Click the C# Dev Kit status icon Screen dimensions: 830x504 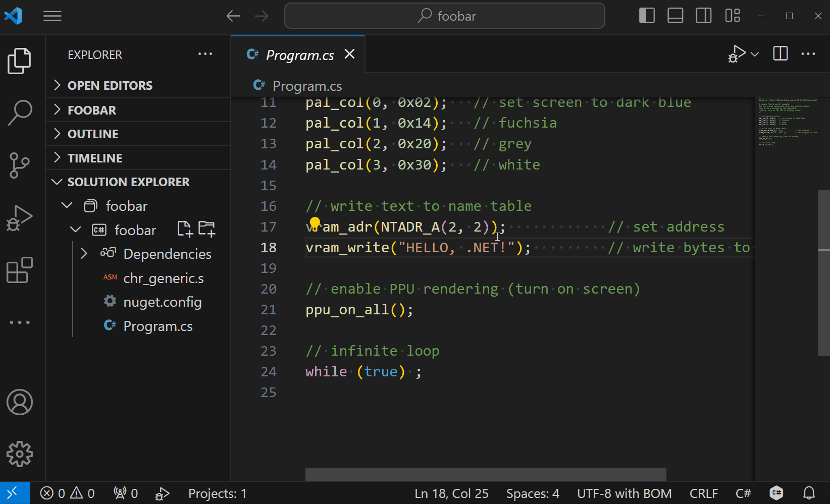(776, 493)
